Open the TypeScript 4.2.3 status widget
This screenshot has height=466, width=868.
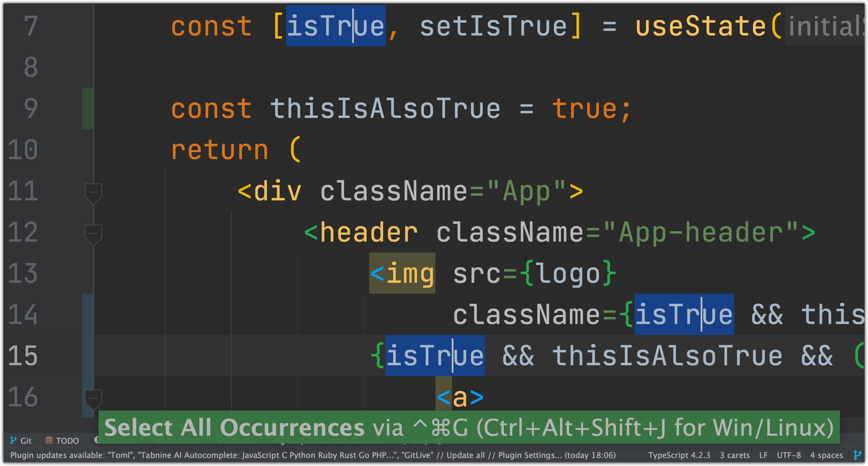pos(679,455)
